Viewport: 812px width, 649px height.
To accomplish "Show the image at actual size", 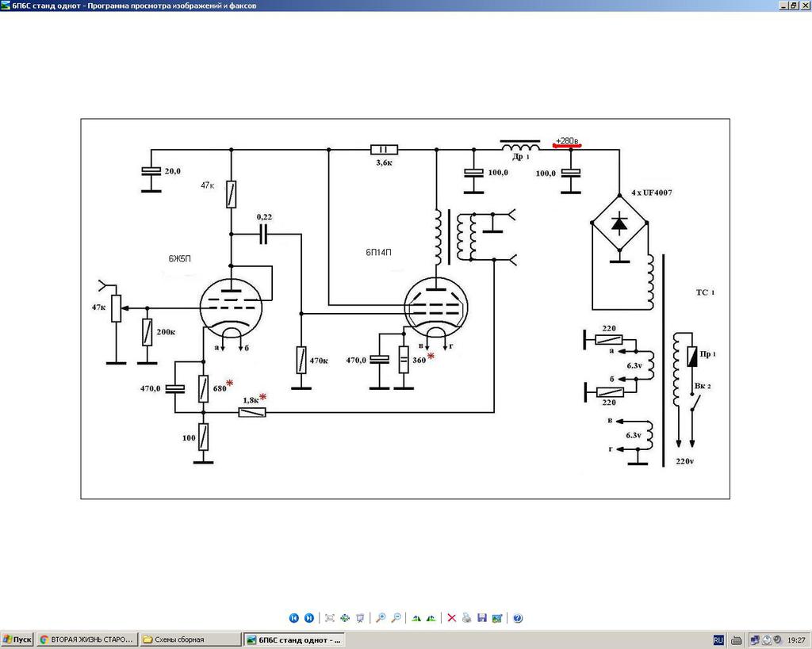I will (345, 618).
